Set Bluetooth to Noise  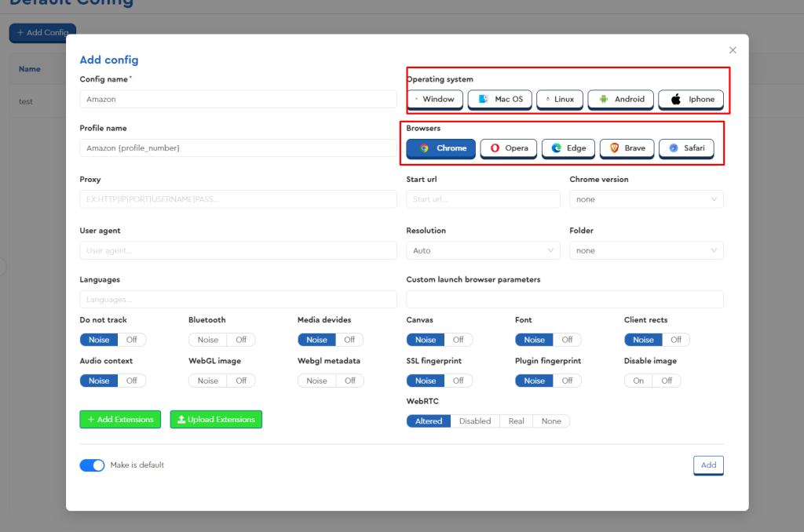coord(207,340)
